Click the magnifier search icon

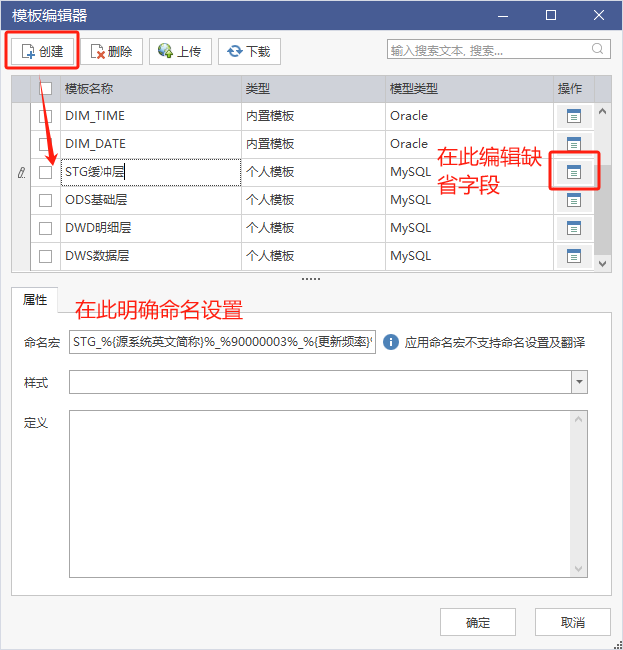tap(597, 49)
